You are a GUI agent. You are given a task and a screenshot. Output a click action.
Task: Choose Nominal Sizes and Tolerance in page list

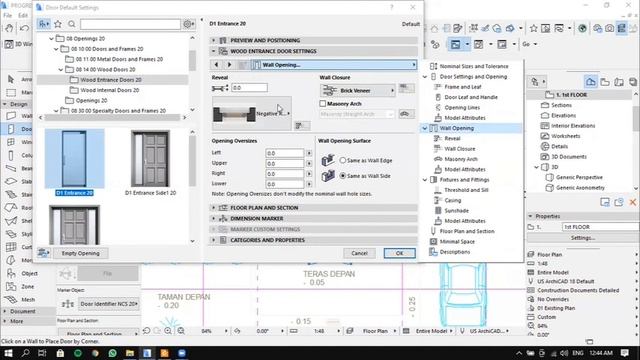coord(474,66)
